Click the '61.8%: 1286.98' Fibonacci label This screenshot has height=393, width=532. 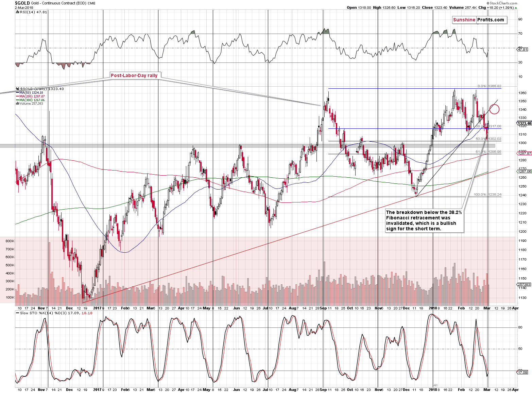click(x=488, y=152)
